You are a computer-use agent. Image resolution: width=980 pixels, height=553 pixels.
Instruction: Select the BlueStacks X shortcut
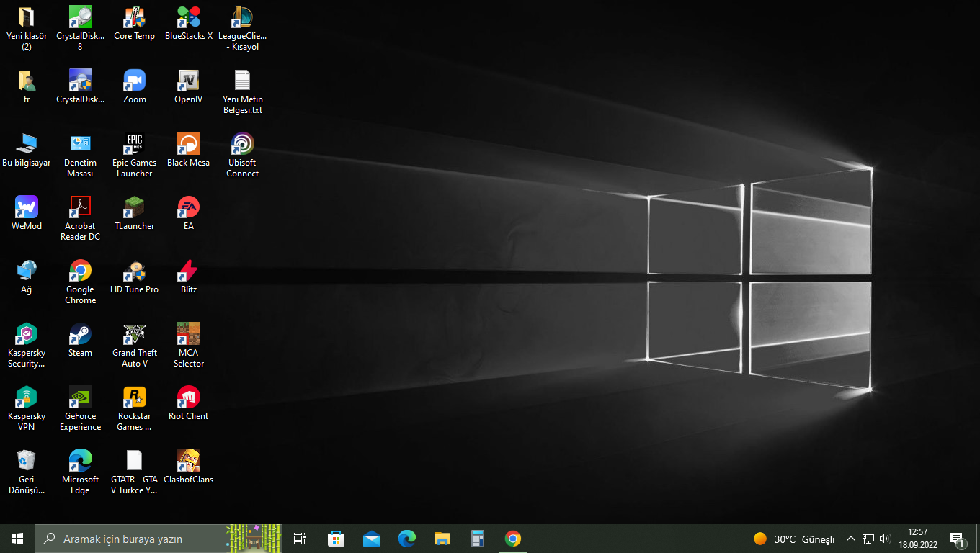(188, 17)
